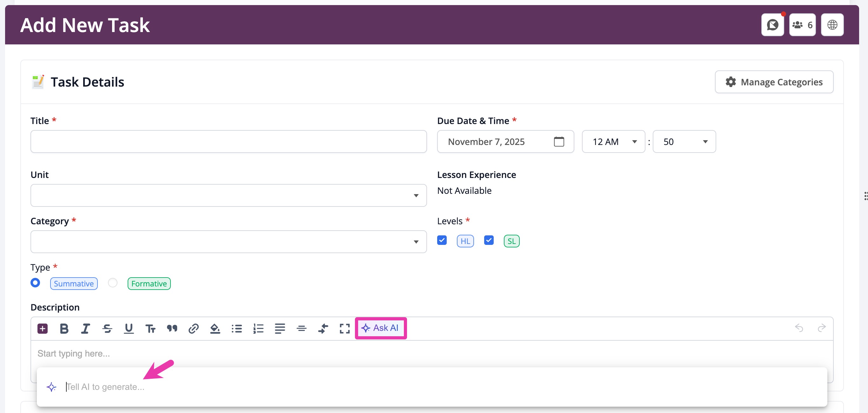Open the Unit dropdown
The height and width of the screenshot is (413, 868).
point(229,195)
